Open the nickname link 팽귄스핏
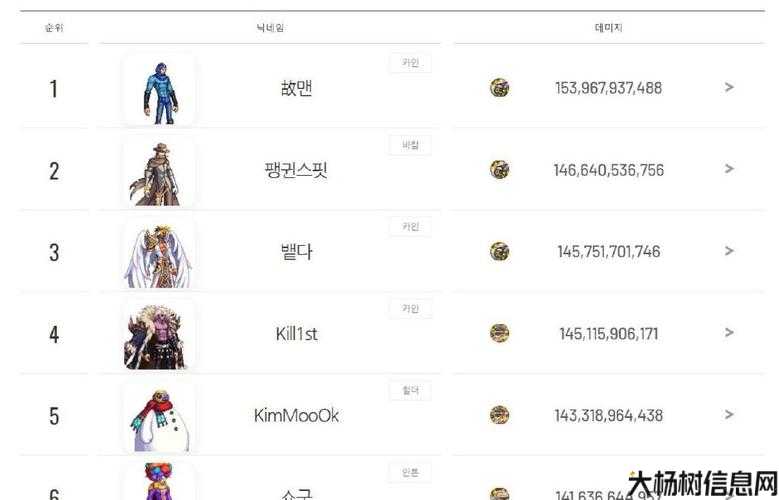 click(296, 170)
